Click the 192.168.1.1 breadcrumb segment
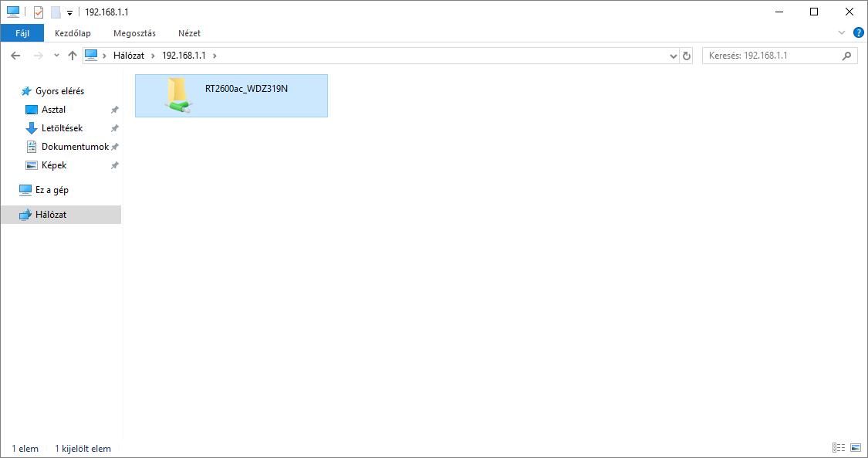Screen dimensions: 868x458 [184, 56]
